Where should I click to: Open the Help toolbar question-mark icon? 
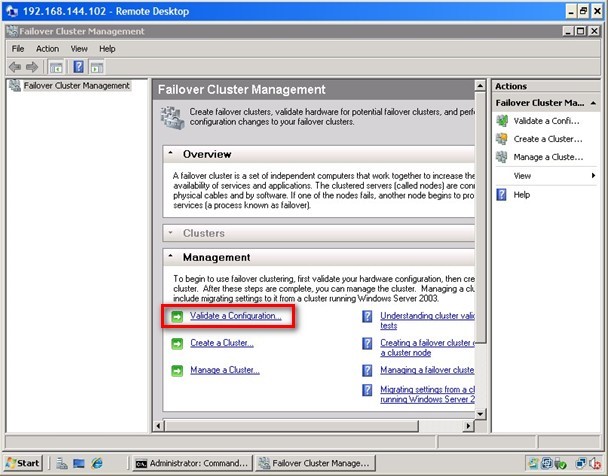[78, 67]
